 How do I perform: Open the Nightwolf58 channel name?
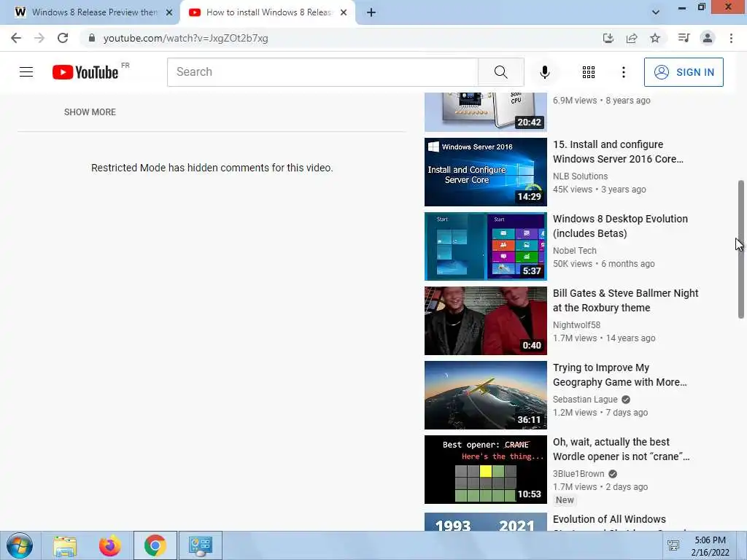point(576,324)
